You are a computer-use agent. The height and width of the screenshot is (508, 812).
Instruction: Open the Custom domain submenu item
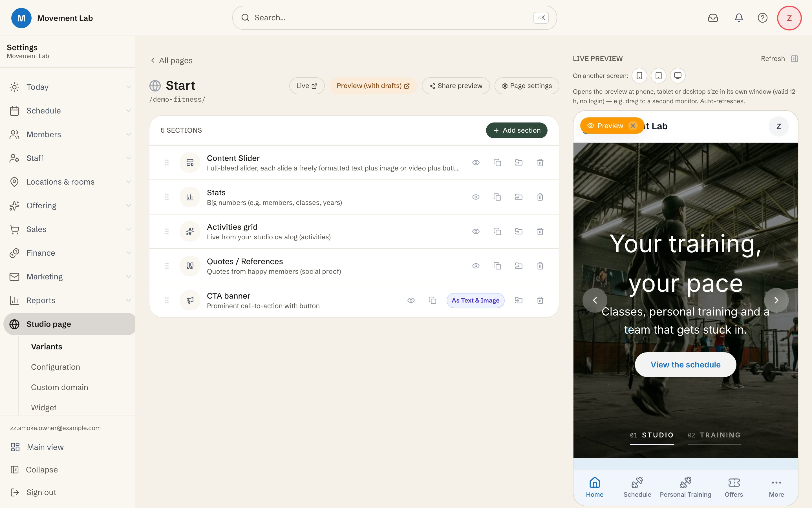pyautogui.click(x=59, y=387)
